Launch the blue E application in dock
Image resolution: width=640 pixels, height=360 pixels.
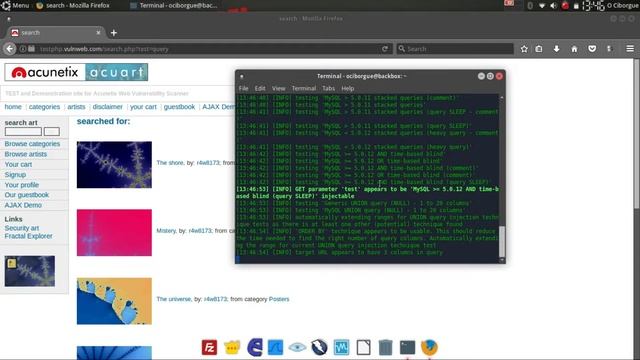click(255, 347)
